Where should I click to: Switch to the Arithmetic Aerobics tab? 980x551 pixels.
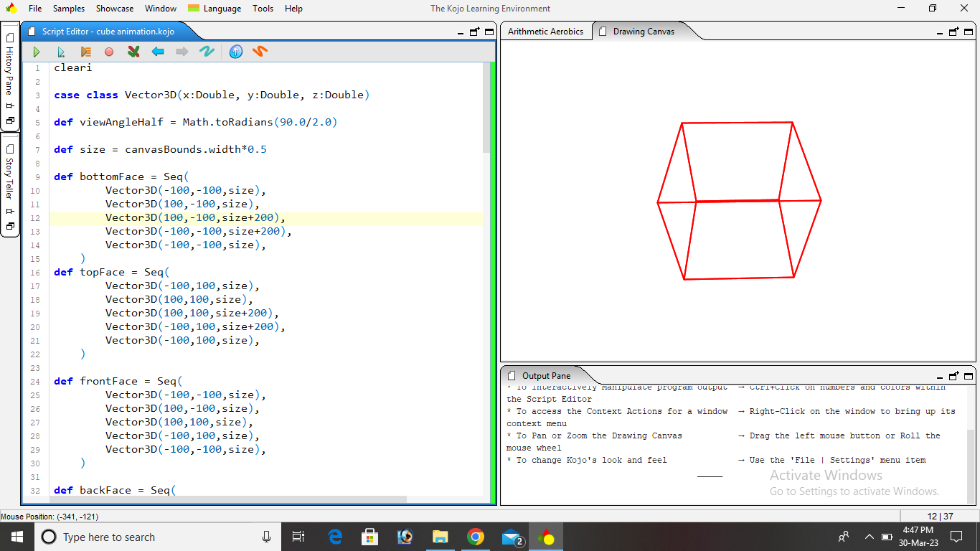point(546,32)
